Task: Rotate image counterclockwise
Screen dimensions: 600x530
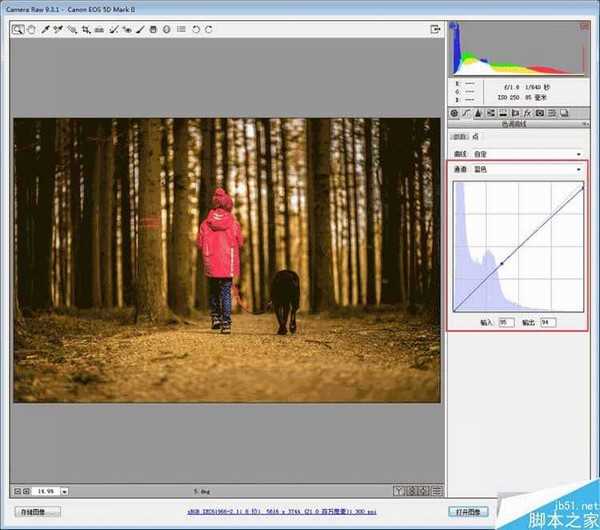Action: click(195, 30)
